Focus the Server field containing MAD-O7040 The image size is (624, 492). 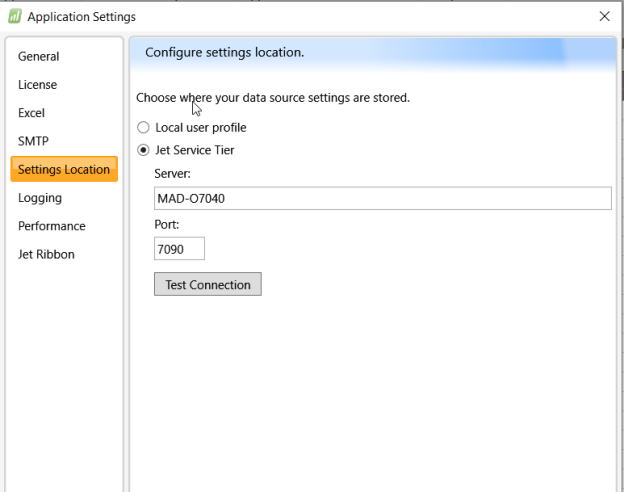click(383, 198)
